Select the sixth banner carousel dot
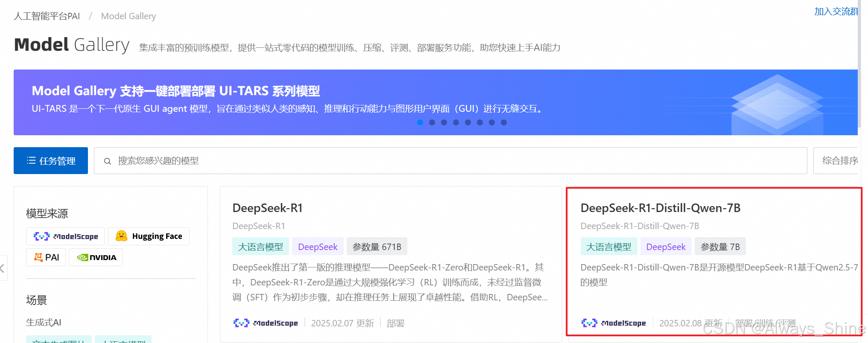The height and width of the screenshot is (343, 868). pyautogui.click(x=480, y=122)
